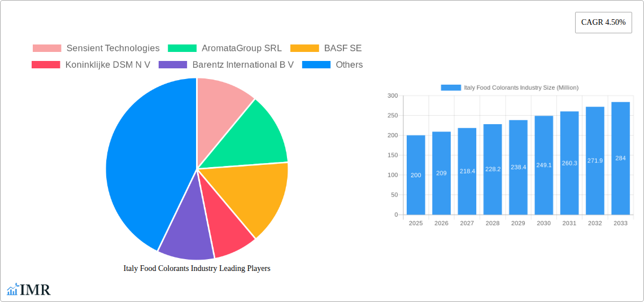Click the 0 y-axis label
Screen dimensions: 644x302
click(x=397, y=215)
